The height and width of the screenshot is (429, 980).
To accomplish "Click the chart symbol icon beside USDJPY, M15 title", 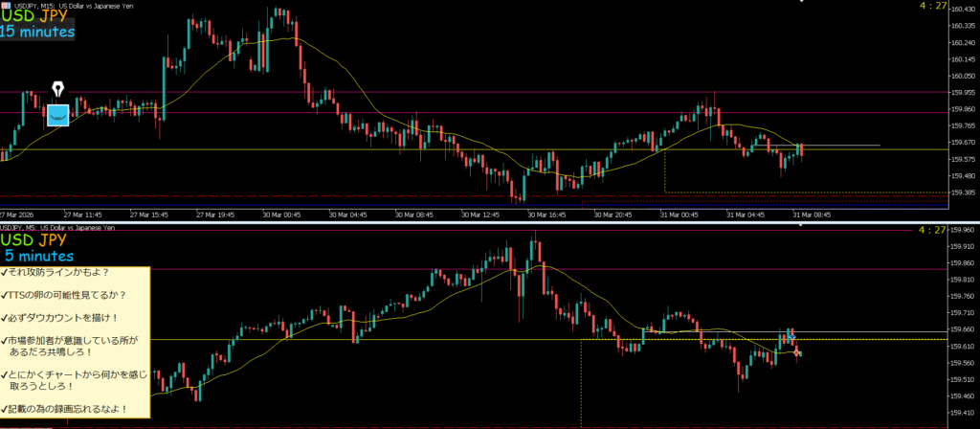I will tap(4, 5).
